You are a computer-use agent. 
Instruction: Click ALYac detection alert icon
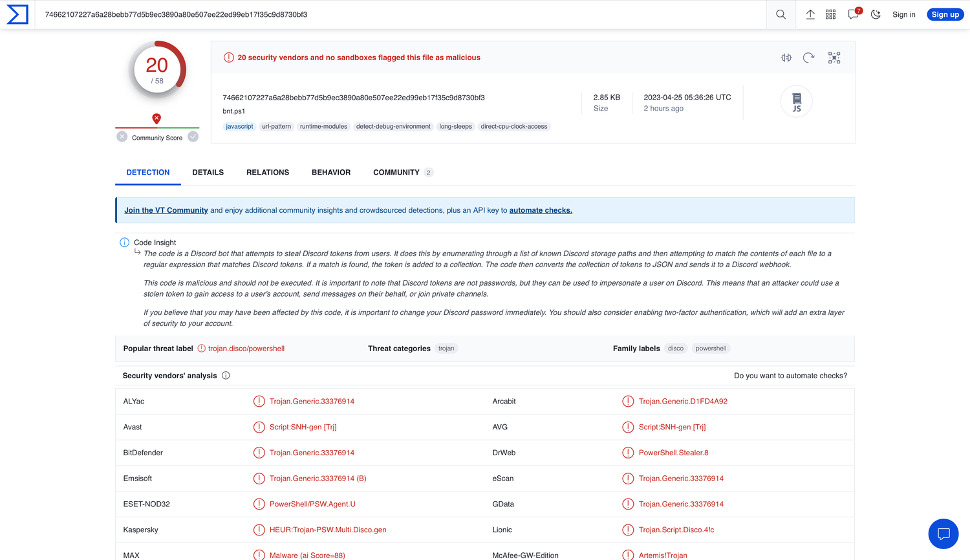click(x=259, y=402)
